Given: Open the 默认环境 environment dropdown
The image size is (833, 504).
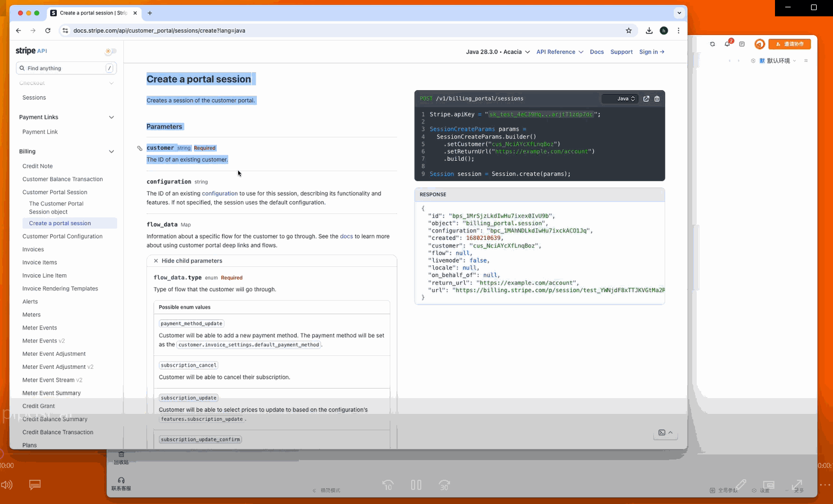Looking at the screenshot, I should coord(778,61).
